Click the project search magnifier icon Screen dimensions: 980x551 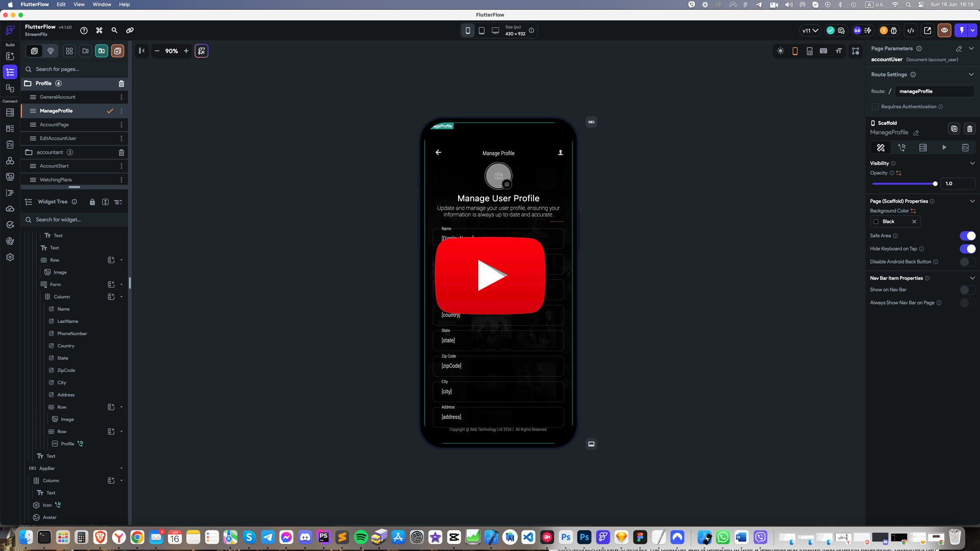115,30
